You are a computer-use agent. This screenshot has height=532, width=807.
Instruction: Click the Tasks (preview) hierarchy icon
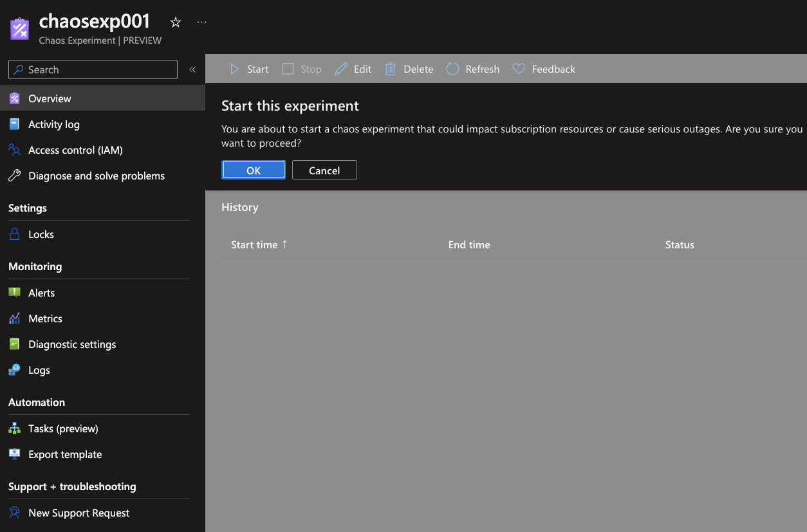[x=14, y=428]
